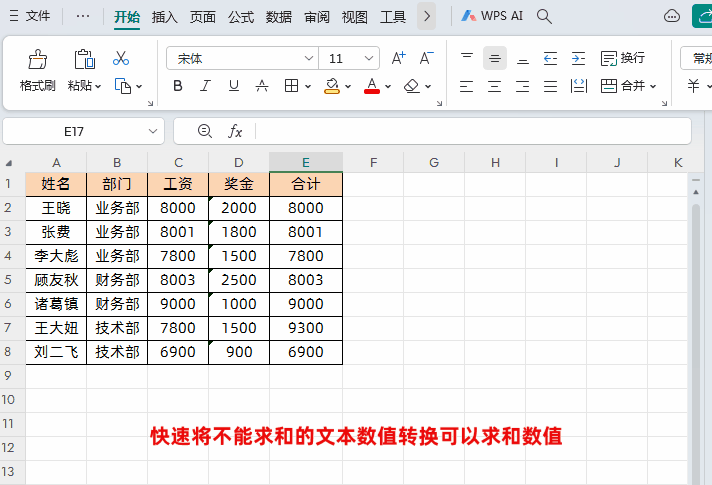This screenshot has height=485, width=712.
Task: Select column G header
Action: (x=434, y=162)
